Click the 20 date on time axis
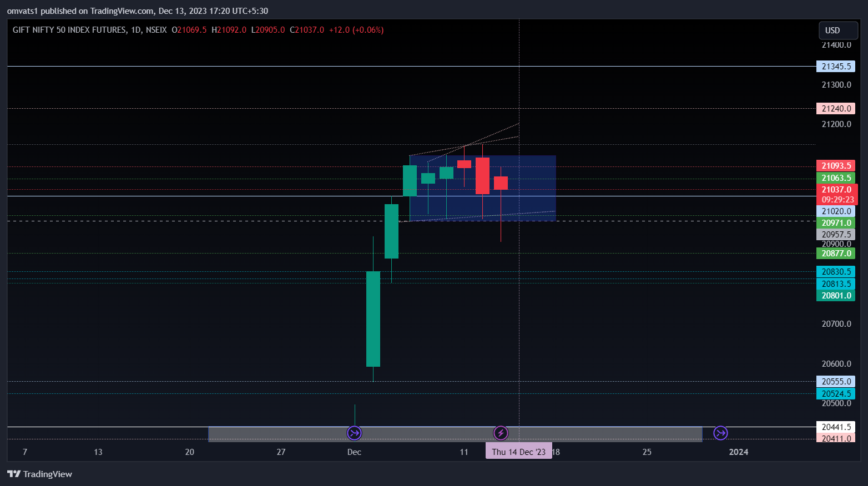The width and height of the screenshot is (868, 486). point(190,452)
